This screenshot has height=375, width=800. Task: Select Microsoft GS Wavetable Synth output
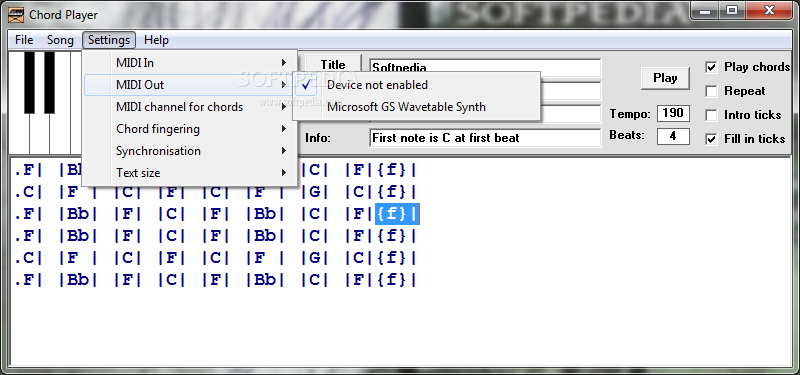click(x=416, y=107)
